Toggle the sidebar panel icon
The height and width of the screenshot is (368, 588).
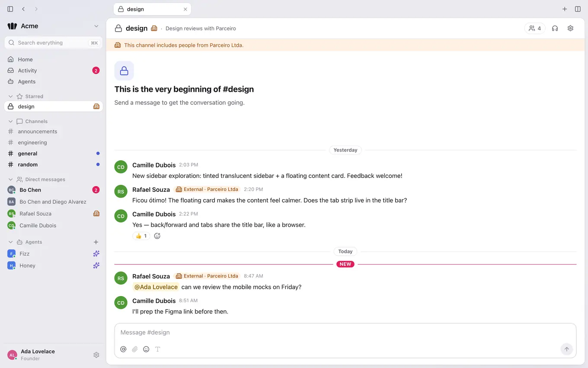(10, 9)
